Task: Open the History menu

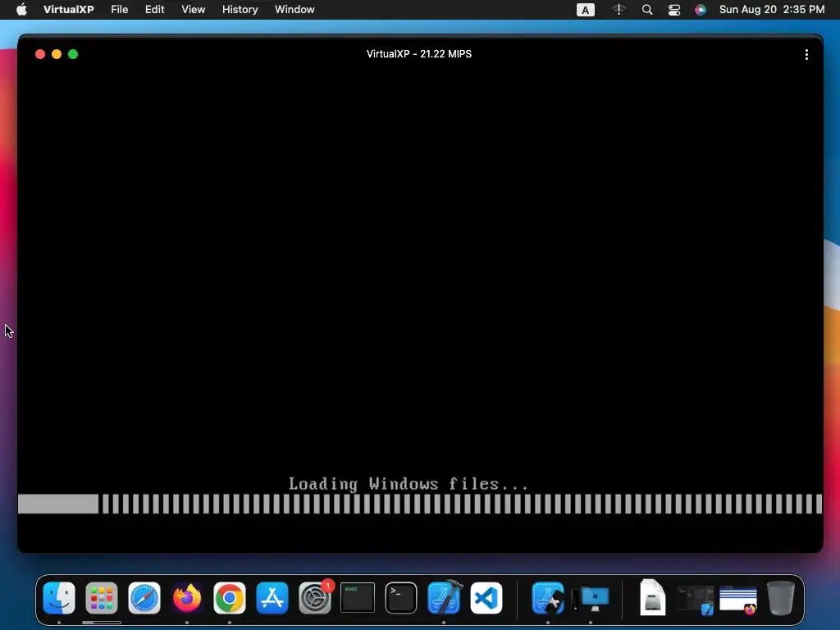Action: [x=240, y=10]
